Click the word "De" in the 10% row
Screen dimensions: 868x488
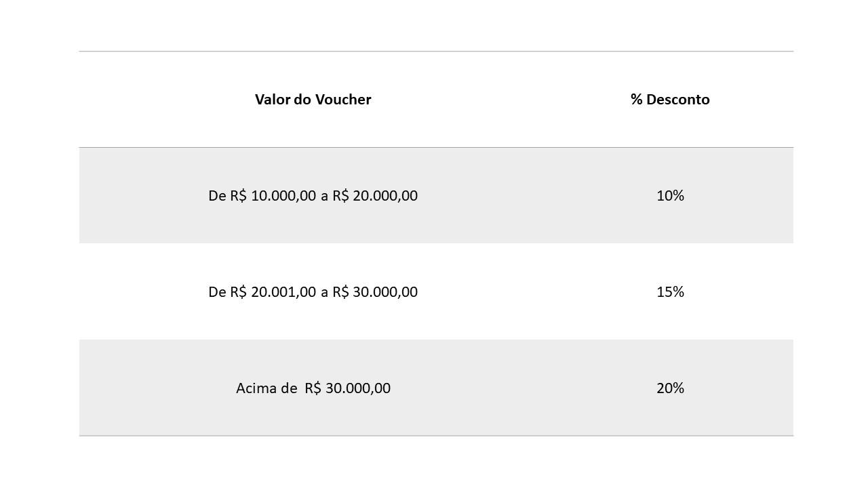[217, 196]
